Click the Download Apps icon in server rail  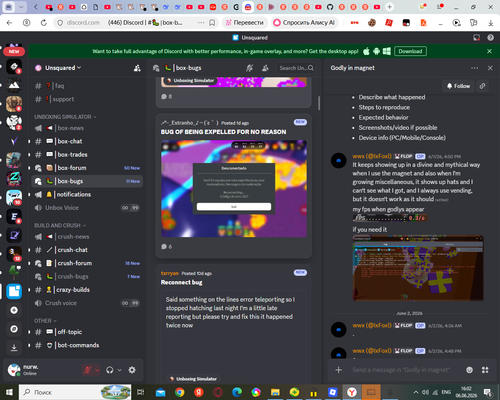click(14, 348)
